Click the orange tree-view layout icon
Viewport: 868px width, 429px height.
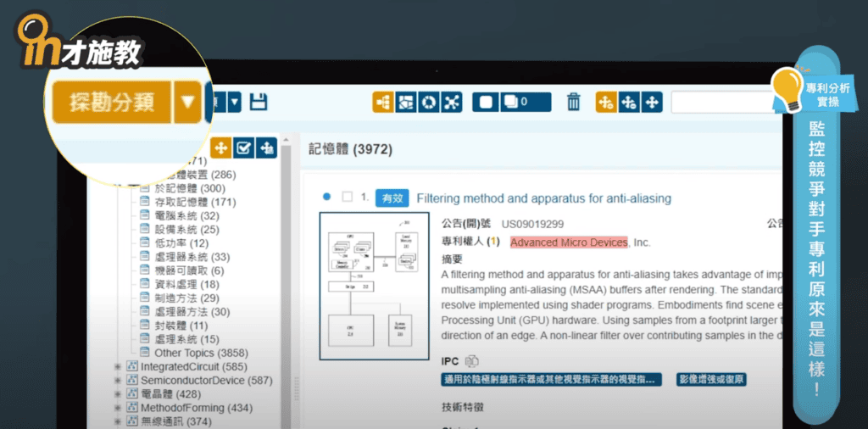382,103
